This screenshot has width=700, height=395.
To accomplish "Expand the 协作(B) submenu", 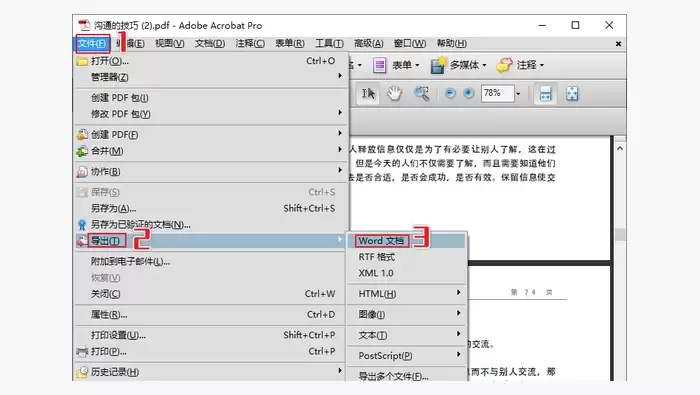I will click(x=211, y=171).
